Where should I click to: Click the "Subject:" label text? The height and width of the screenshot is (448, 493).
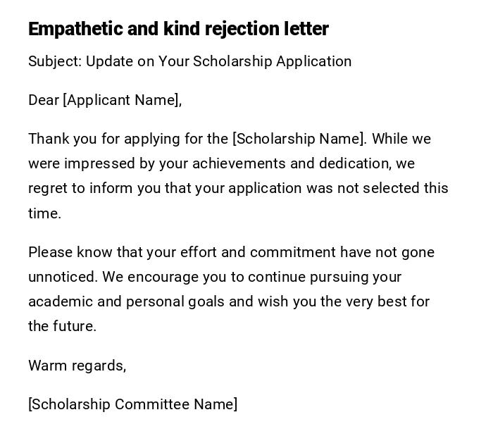pos(55,61)
